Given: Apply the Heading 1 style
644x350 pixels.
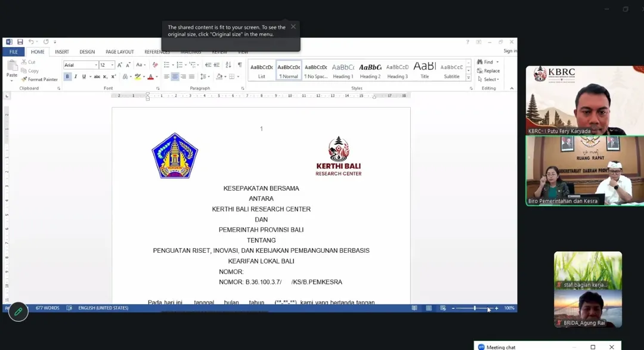Looking at the screenshot, I should [343, 71].
